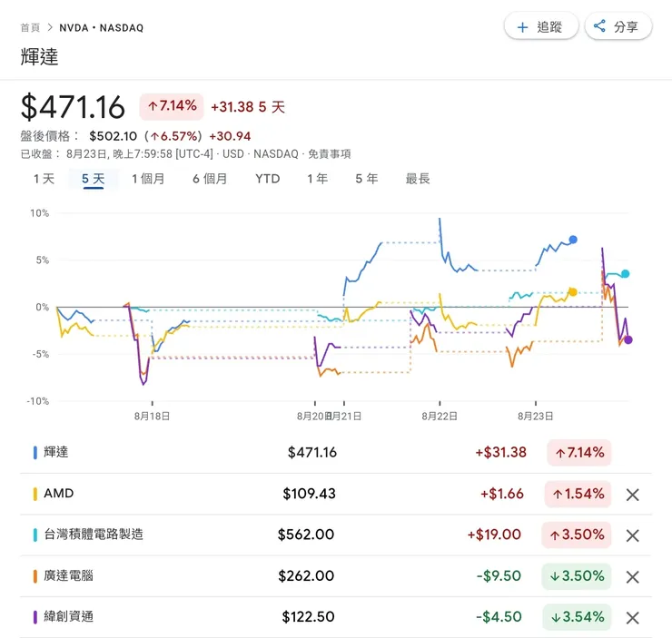This screenshot has height=638, width=672.
Task: Click the $262.00 price value
Action: pyautogui.click(x=306, y=576)
